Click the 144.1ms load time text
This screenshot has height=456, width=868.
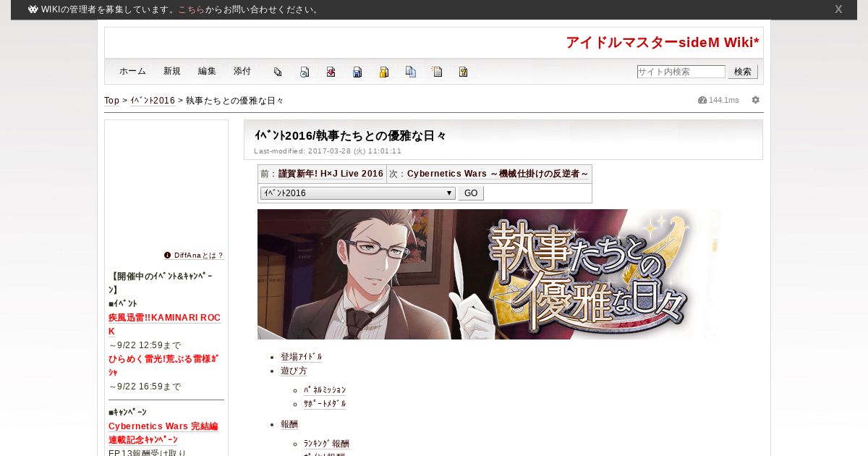coord(724,100)
